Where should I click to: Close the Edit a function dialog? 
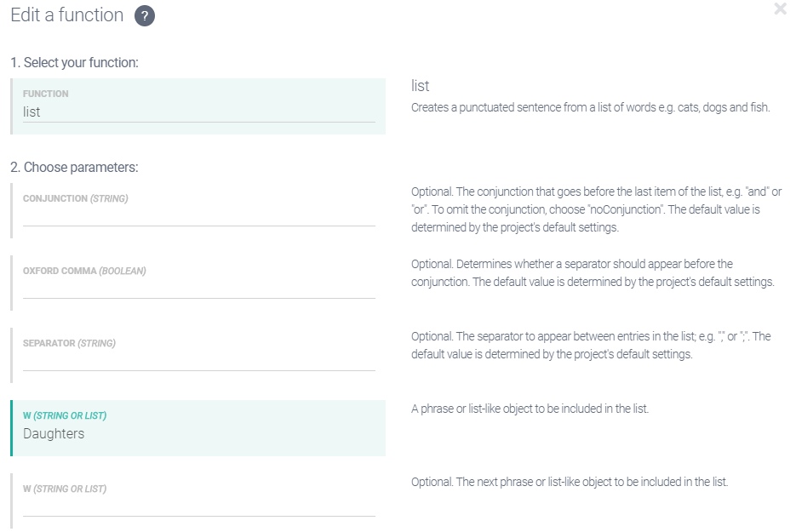780,9
